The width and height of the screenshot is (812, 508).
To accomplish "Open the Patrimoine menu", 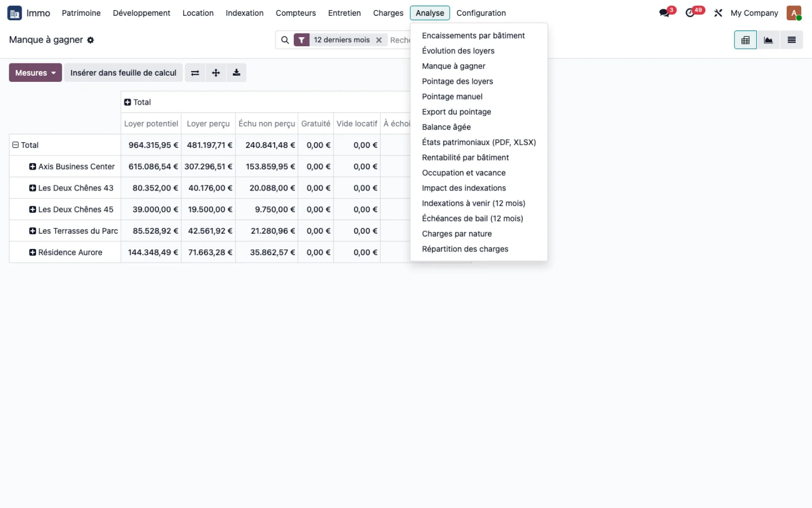I will click(x=81, y=13).
